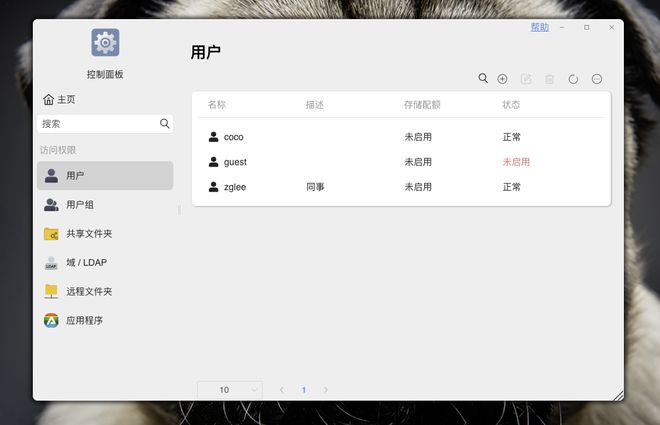
Task: Open the page size dropdown showing 10
Action: (x=230, y=390)
